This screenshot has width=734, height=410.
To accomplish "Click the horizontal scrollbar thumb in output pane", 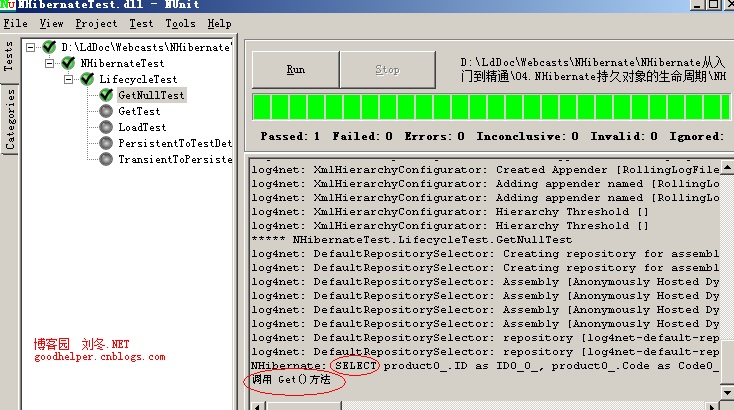I will point(302,406).
